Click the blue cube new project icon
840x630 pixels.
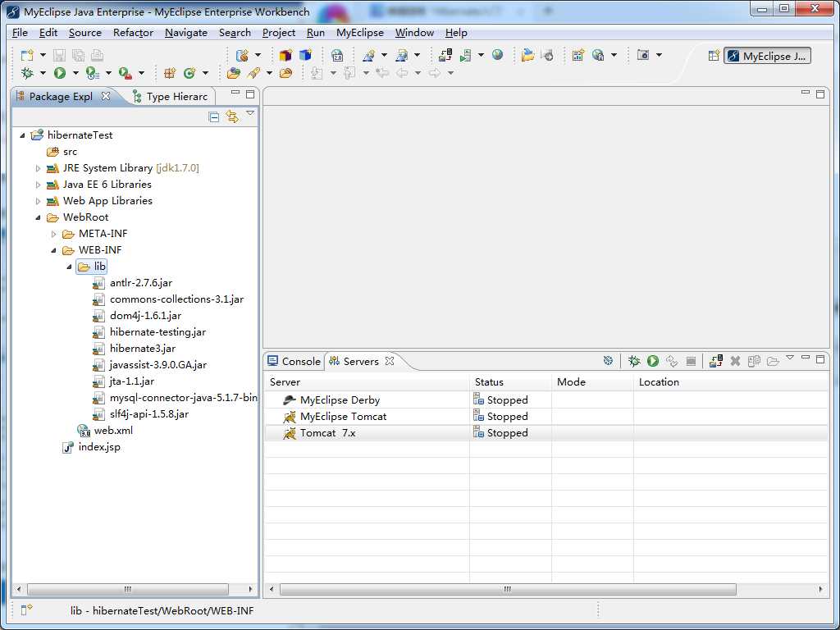click(x=305, y=55)
